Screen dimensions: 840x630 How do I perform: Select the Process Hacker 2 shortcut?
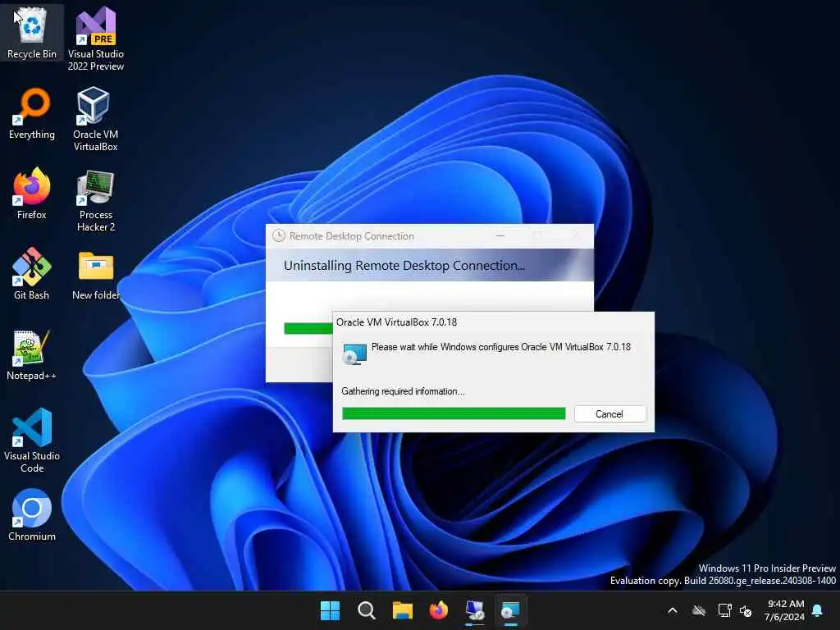pyautogui.click(x=96, y=200)
